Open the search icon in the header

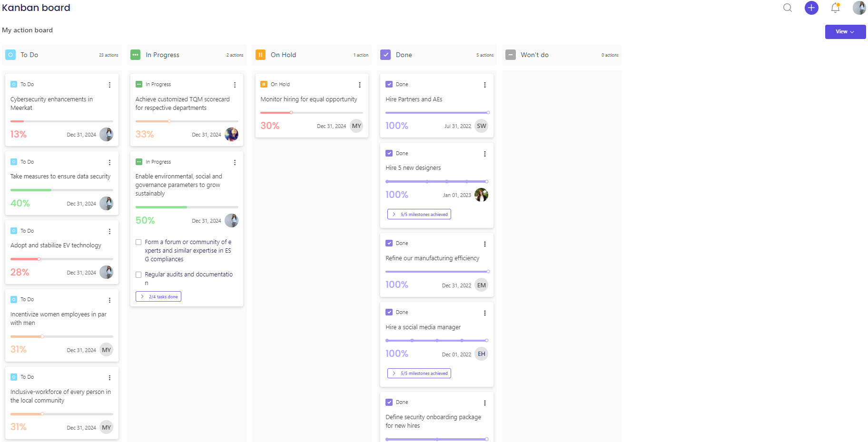(787, 8)
